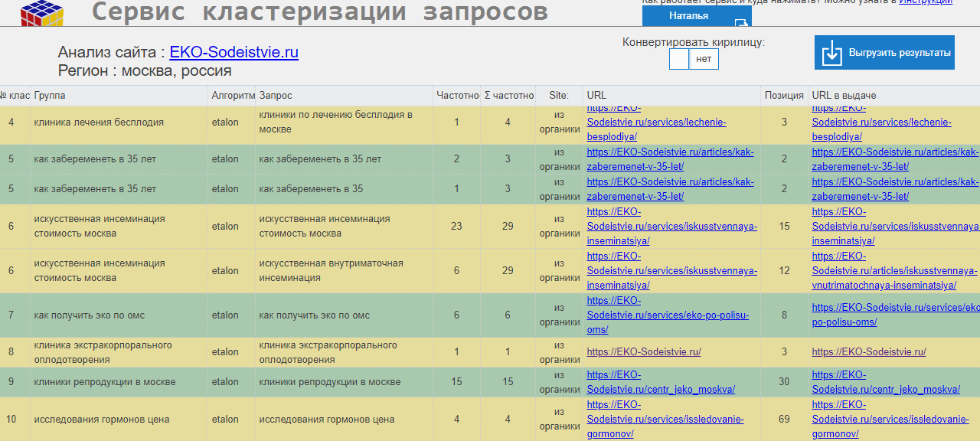
Task: Open the Инструкции link at top
Action: click(926, 2)
